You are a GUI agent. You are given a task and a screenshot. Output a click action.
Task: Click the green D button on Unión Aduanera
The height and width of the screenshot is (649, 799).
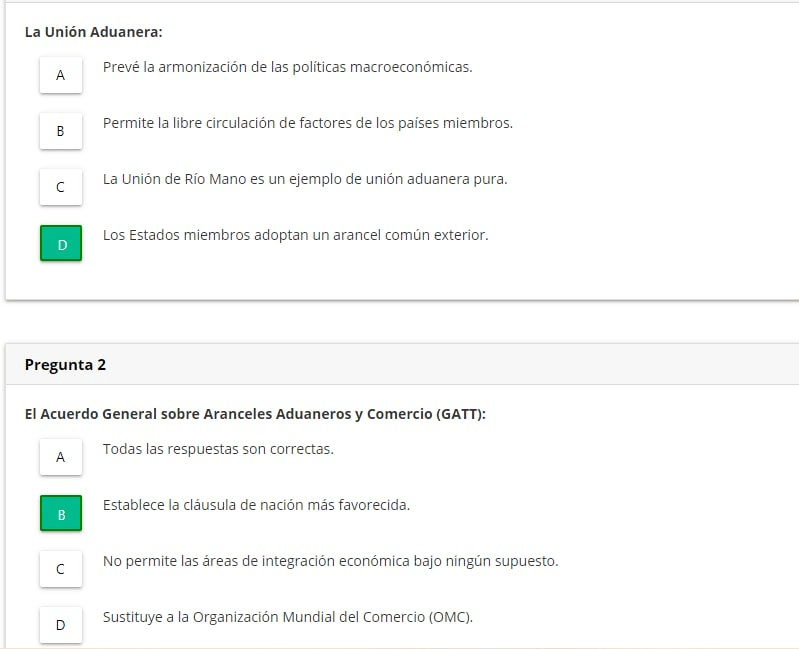pos(60,243)
